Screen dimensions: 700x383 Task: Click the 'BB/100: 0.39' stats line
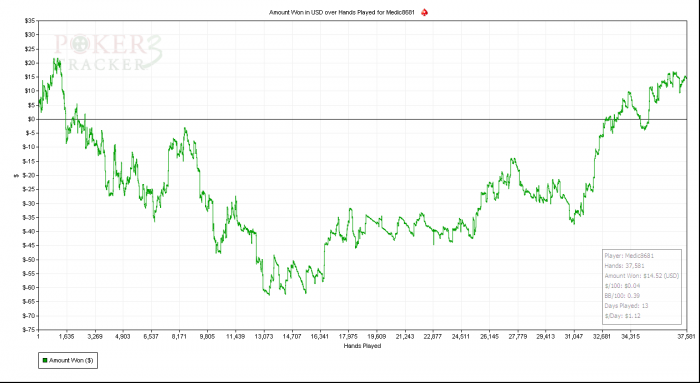[x=622, y=296]
